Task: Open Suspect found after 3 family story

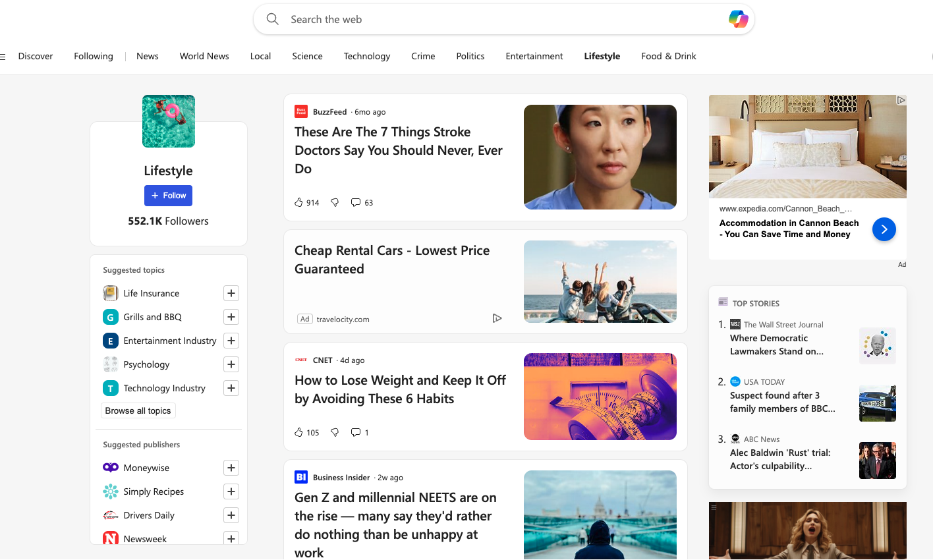Action: [x=783, y=402]
